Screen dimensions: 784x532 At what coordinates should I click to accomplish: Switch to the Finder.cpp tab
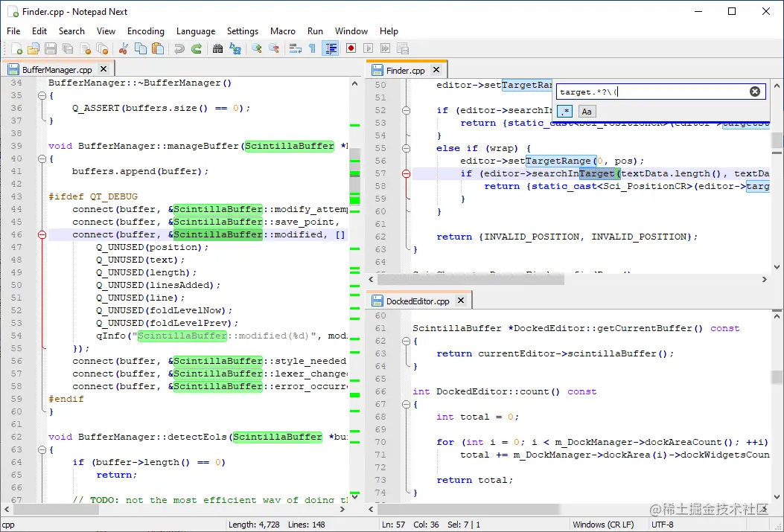[x=405, y=71]
